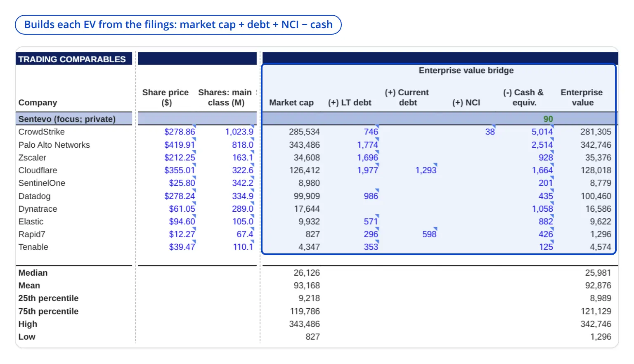Click Dynatrace's cash value 1,058
634x364 pixels.
542,209
